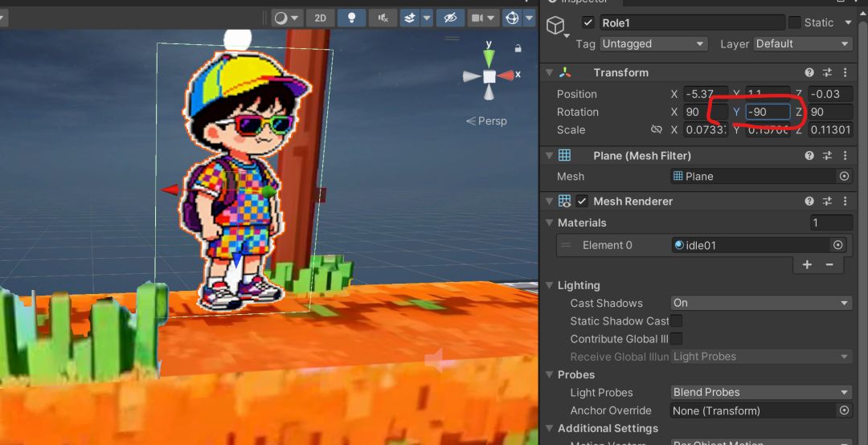Image resolution: width=868 pixels, height=445 pixels.
Task: Click the scene gizmo lock icon
Action: pyautogui.click(x=518, y=48)
